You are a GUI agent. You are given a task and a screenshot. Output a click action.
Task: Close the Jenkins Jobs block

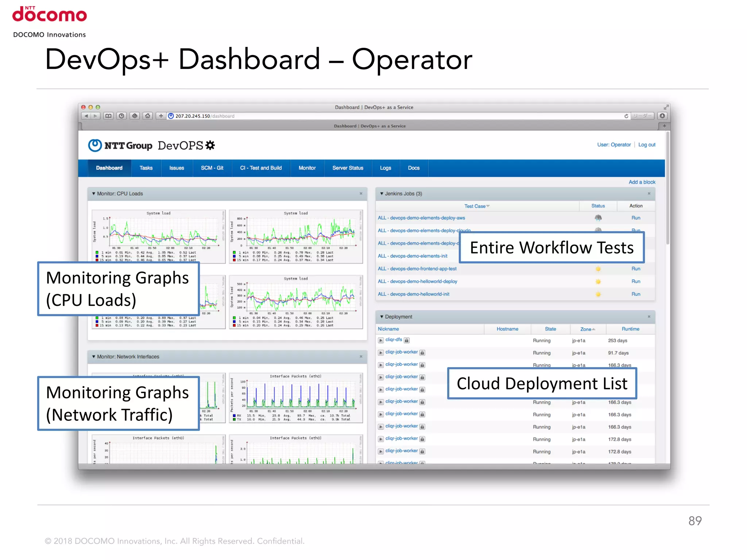point(649,194)
